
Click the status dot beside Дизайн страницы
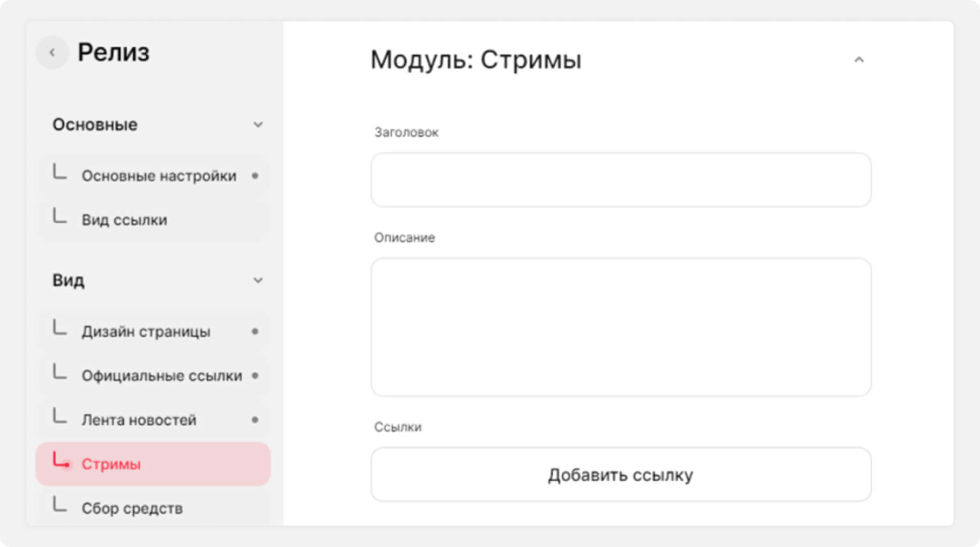tap(255, 331)
